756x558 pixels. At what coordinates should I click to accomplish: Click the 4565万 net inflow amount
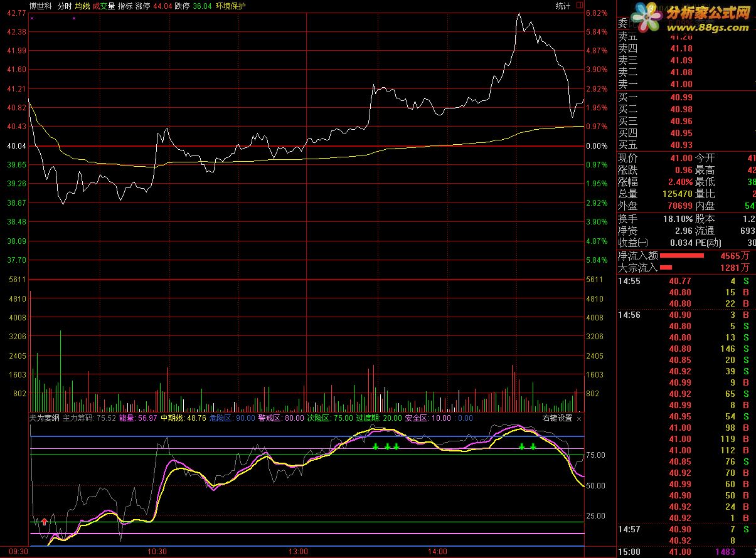(734, 256)
